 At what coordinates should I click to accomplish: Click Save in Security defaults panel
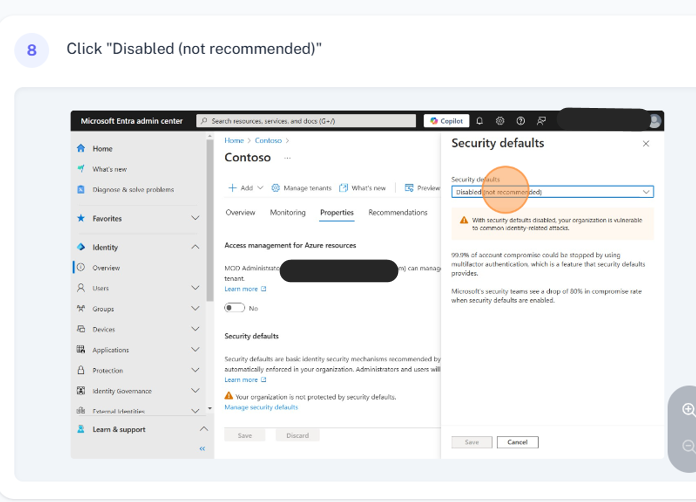(x=472, y=442)
